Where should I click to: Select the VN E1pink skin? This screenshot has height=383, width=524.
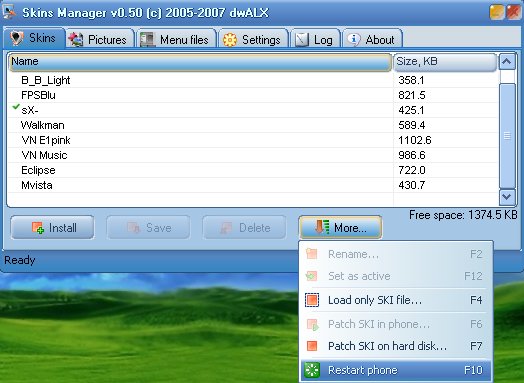tap(46, 140)
